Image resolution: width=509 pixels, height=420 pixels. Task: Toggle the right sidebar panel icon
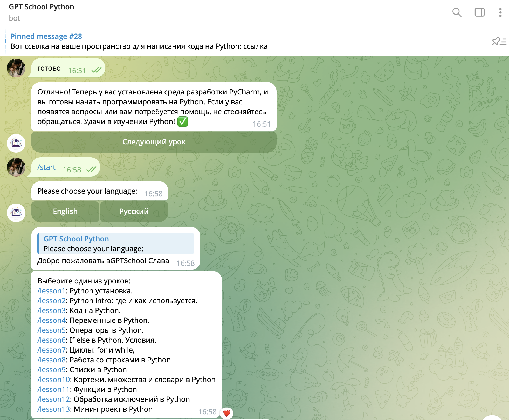(x=479, y=12)
